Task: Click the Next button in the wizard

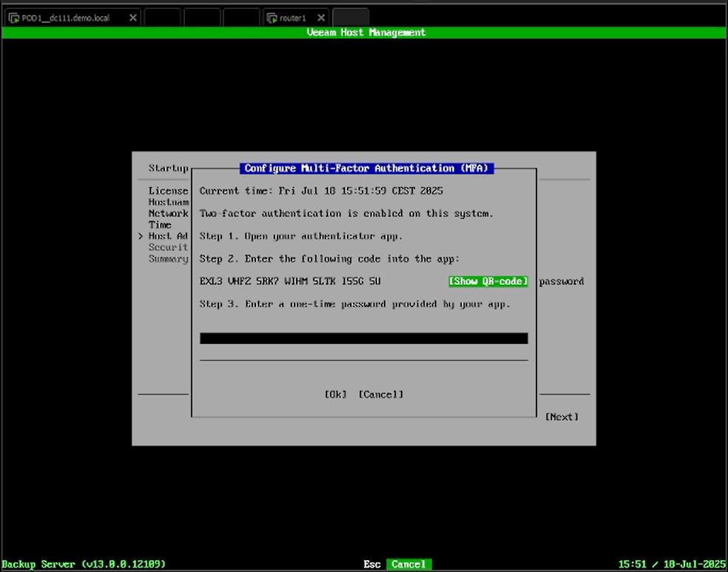Action: (x=562, y=417)
